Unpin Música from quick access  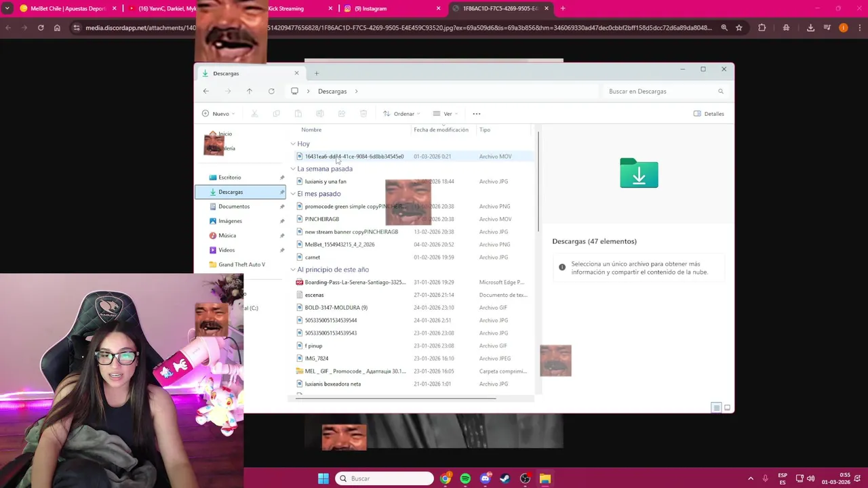point(282,235)
